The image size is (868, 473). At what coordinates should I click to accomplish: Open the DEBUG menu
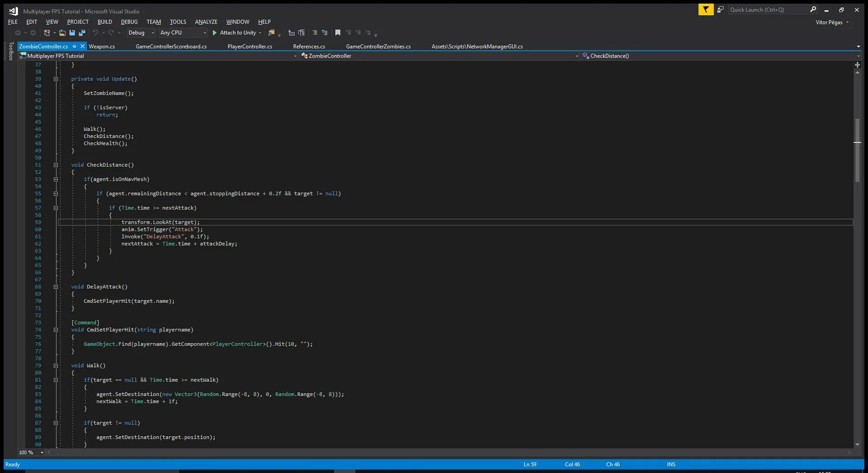click(x=129, y=22)
